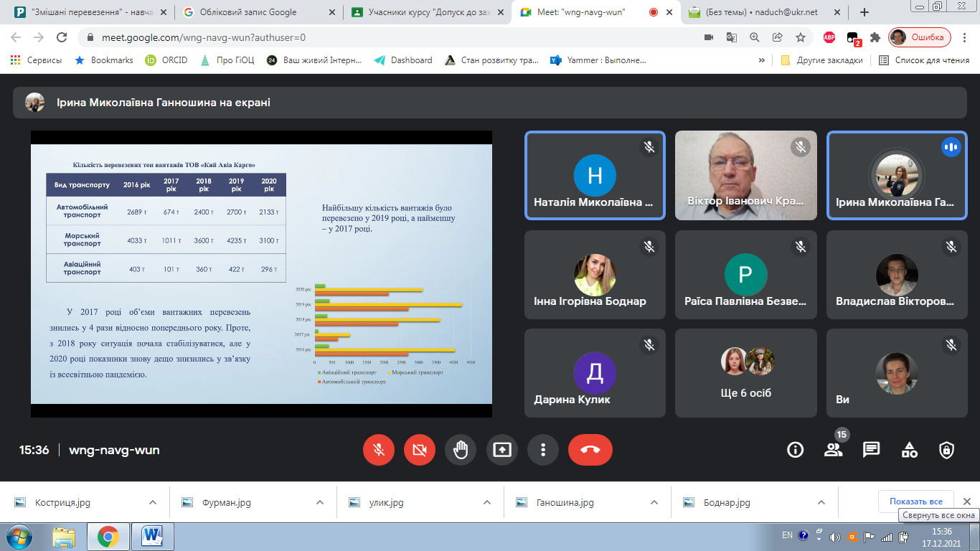The image size is (980, 551).
Task: Click the Ще 6 осіб participants tile
Action: point(745,373)
